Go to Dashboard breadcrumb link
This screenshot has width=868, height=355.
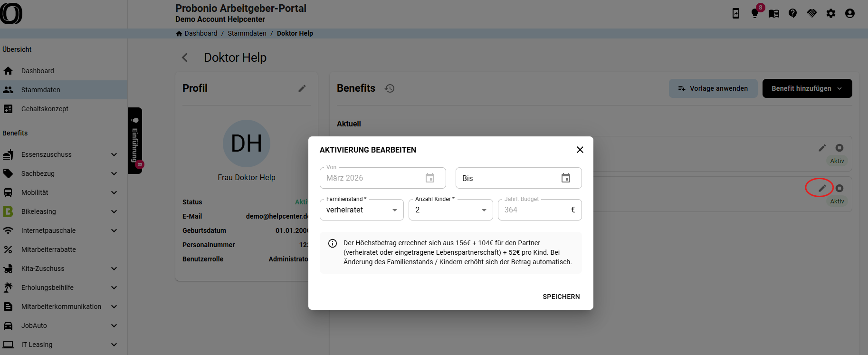[197, 33]
